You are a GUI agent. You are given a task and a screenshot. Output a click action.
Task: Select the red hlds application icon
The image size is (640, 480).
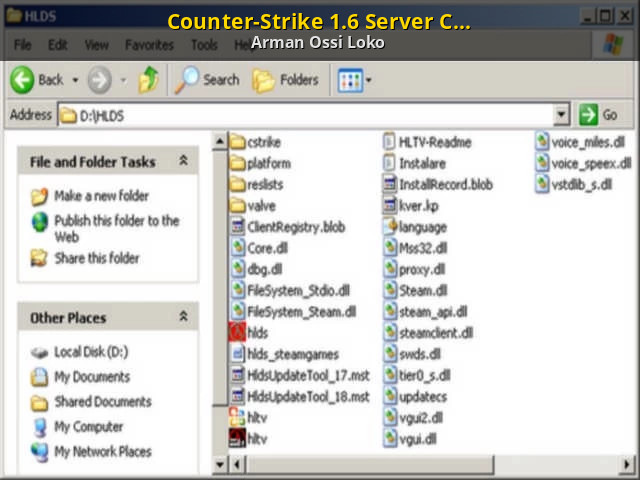[237, 332]
